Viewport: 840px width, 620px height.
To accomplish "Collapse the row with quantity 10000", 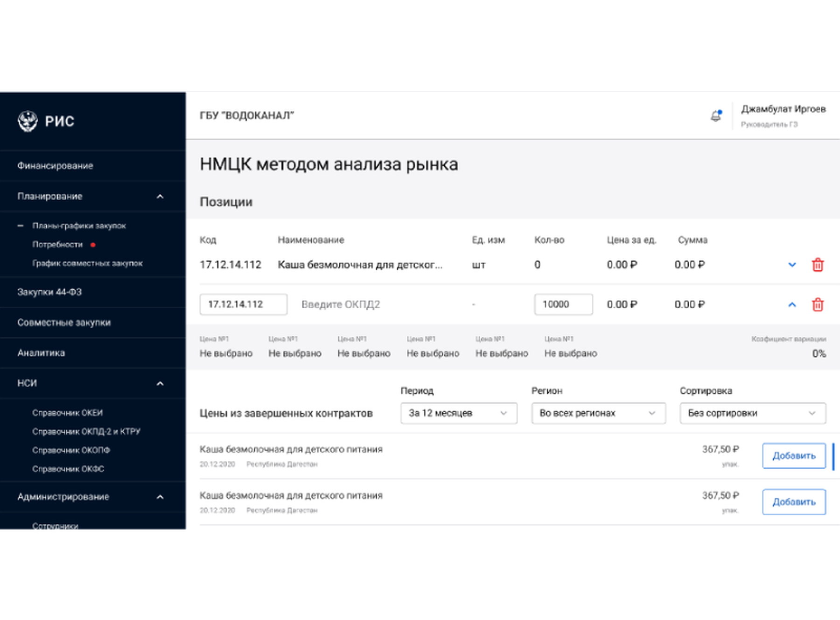I will point(792,304).
